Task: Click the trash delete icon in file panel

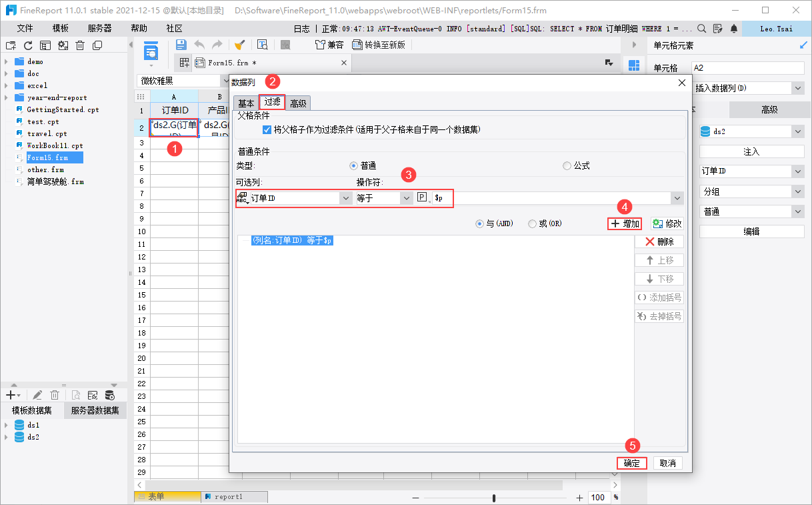Action: (x=80, y=45)
